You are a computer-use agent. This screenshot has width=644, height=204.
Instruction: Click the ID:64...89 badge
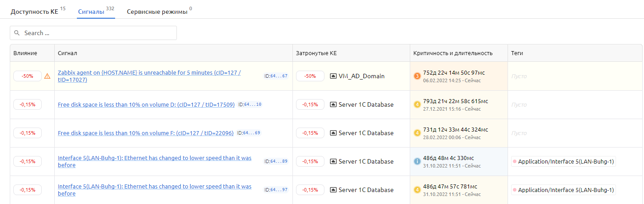coord(276,161)
